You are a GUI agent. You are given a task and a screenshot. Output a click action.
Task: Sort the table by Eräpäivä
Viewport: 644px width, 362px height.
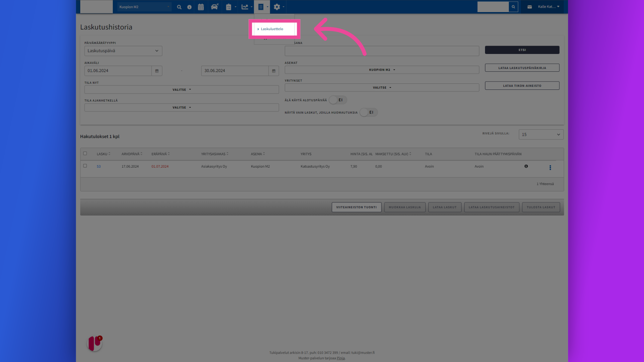coord(160,154)
